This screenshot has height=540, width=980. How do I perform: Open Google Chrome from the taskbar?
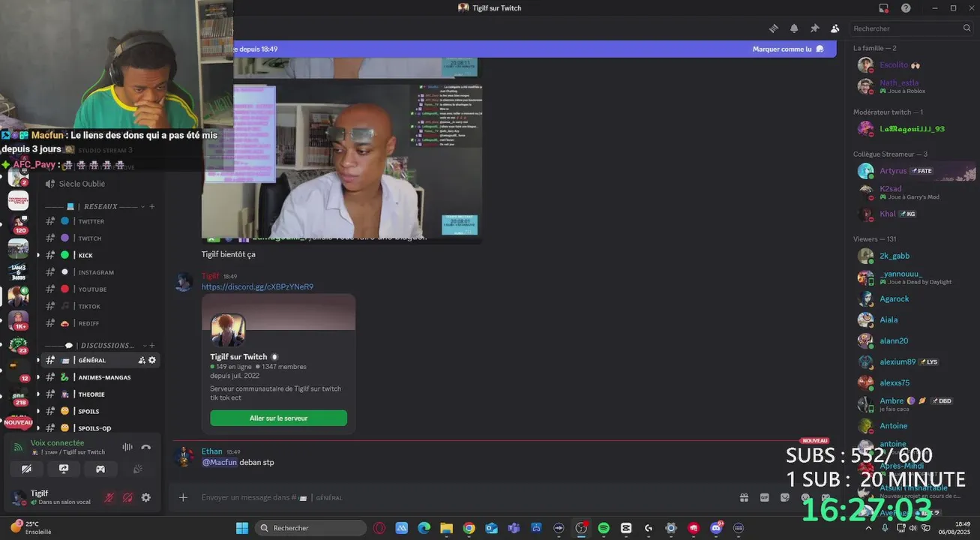tap(469, 528)
